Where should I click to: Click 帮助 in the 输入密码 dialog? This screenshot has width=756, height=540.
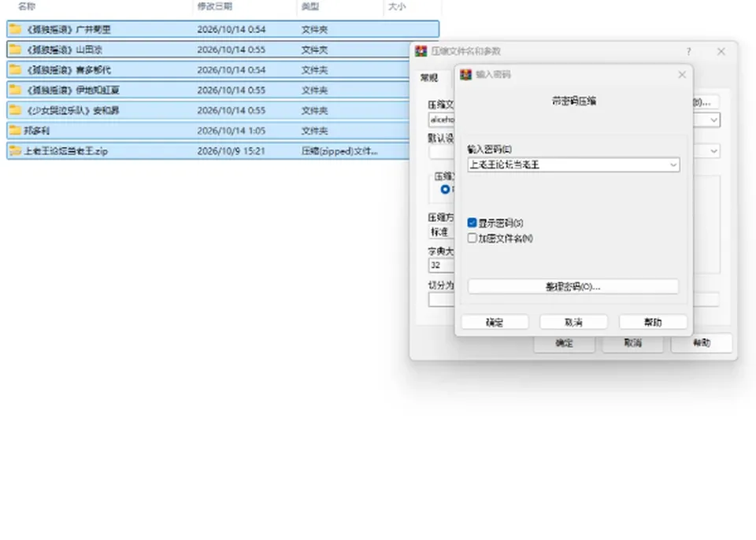coord(653,322)
